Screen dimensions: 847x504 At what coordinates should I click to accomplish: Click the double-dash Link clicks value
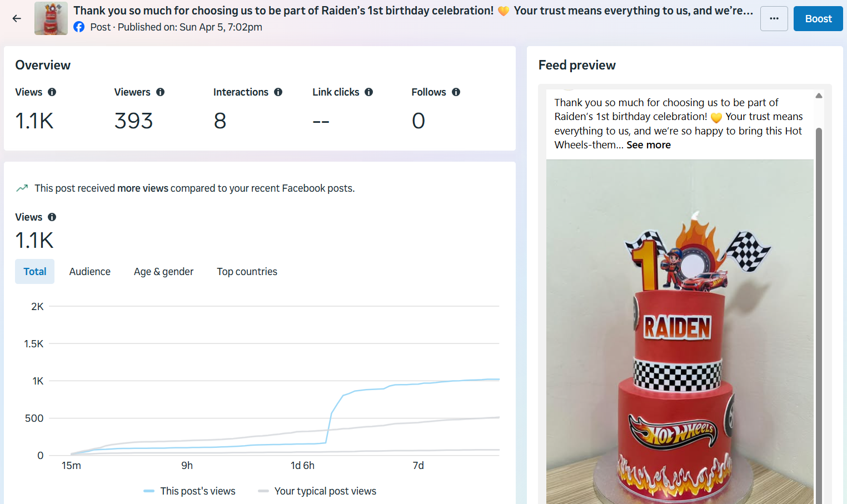click(321, 121)
